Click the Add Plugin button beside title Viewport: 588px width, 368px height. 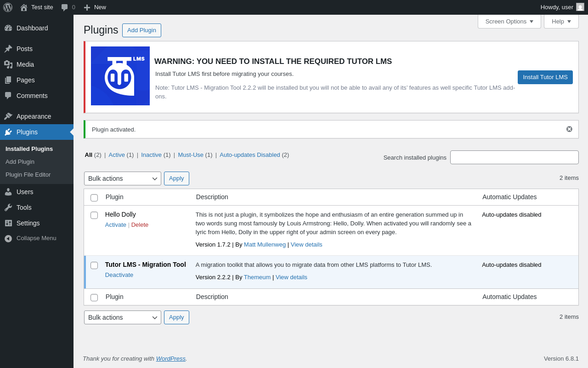[141, 30]
